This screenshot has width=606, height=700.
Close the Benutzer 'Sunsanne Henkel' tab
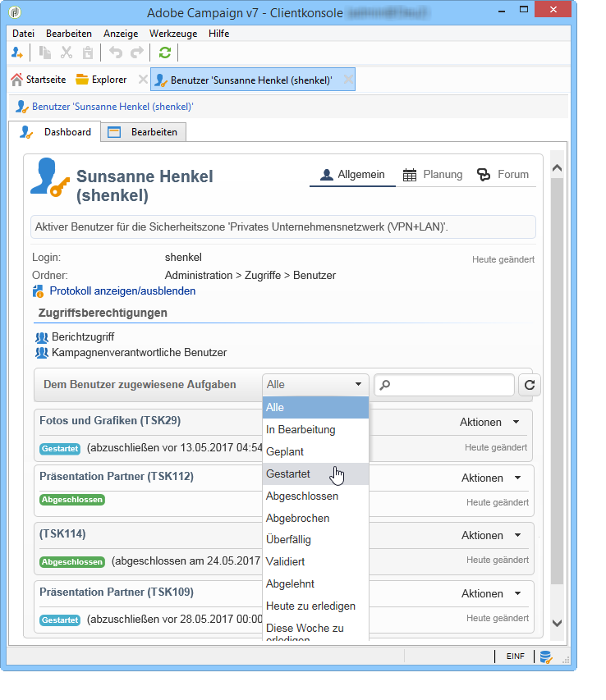coord(348,80)
